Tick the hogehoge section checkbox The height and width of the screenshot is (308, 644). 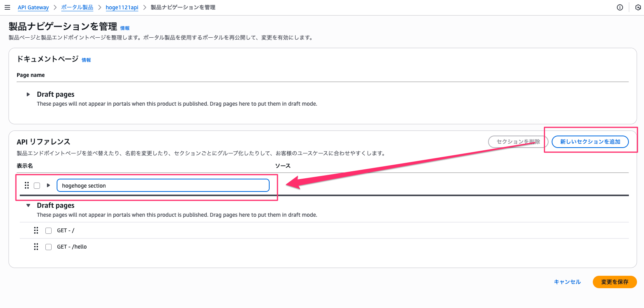coord(37,186)
